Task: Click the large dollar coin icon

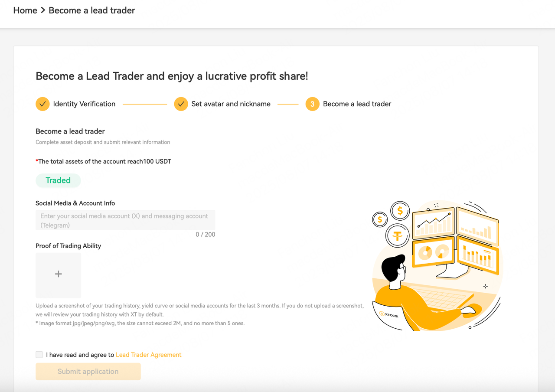Action: tap(400, 211)
